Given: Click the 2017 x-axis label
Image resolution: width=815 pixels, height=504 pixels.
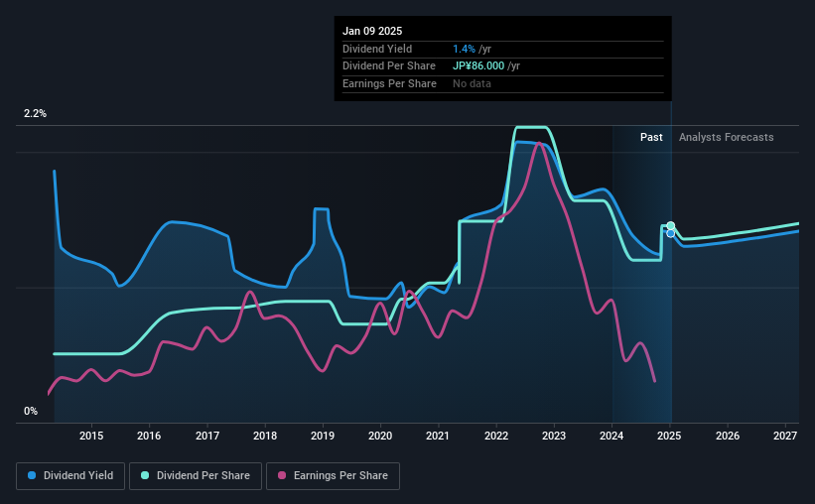Looking at the screenshot, I should [x=206, y=436].
